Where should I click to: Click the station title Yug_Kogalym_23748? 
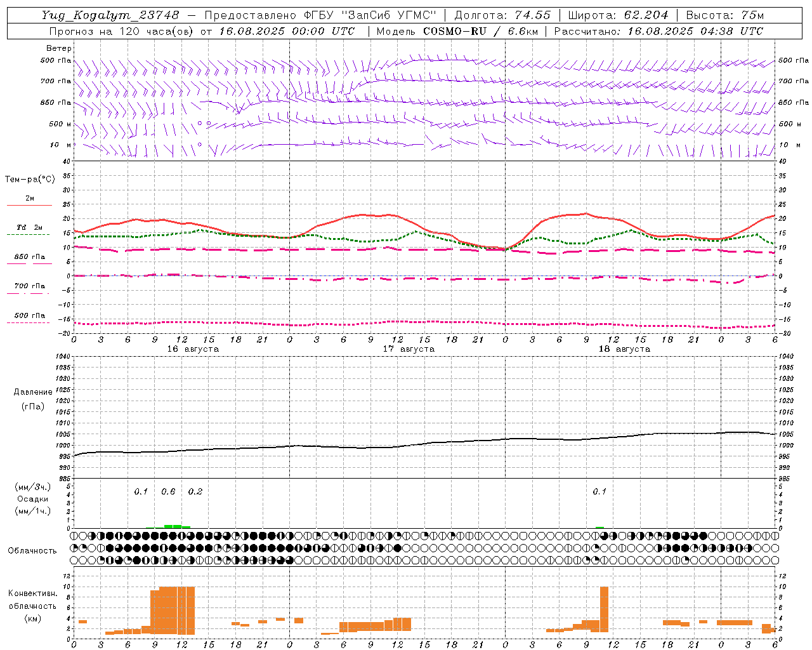coord(110,15)
